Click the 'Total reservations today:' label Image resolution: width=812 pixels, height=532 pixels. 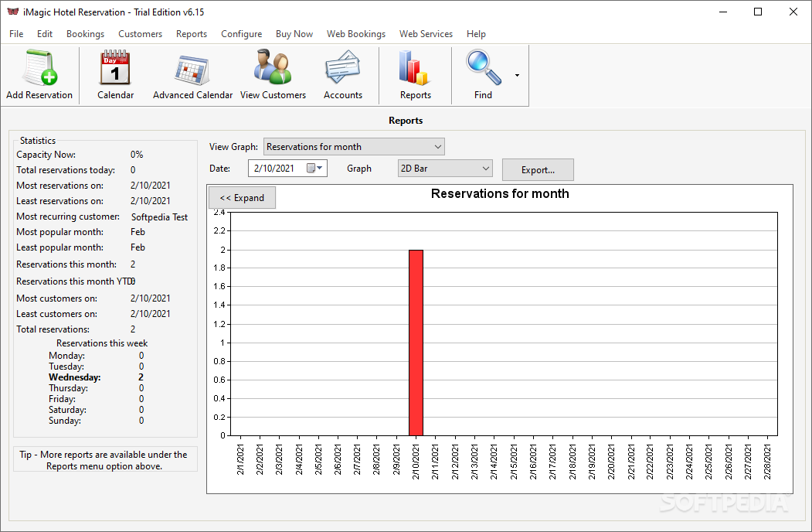[x=65, y=170]
